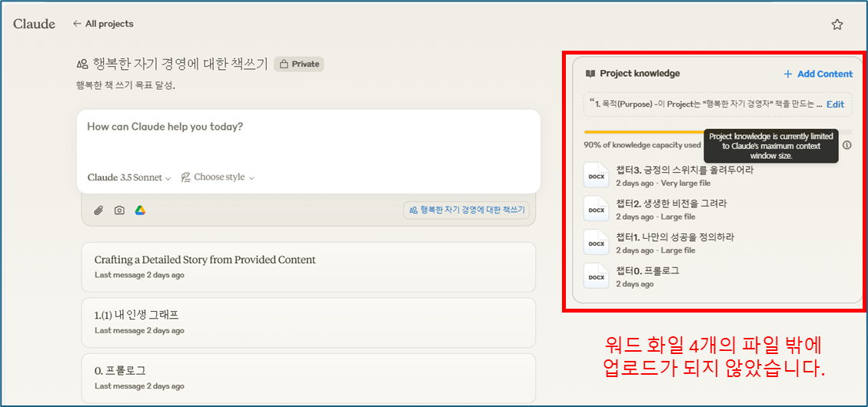Click the project instructions preview text
Screen dimensions: 868x407
click(707, 104)
